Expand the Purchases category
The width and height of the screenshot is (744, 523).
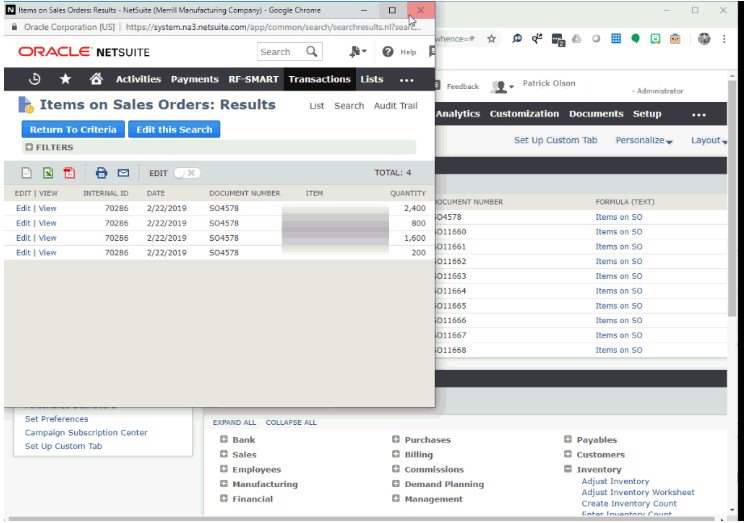click(396, 439)
